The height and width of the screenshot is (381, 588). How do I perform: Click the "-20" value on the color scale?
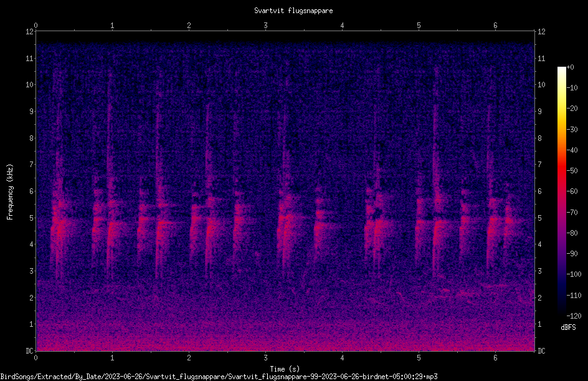point(572,109)
